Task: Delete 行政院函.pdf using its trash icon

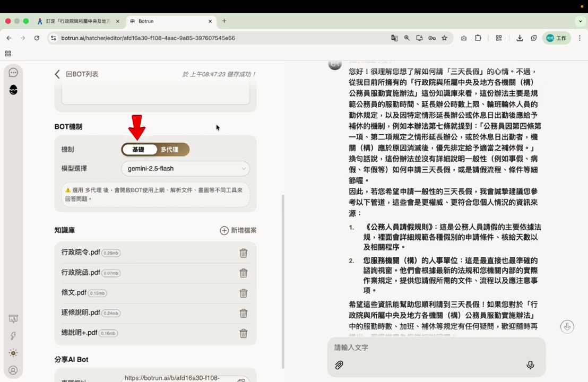Action: point(244,273)
